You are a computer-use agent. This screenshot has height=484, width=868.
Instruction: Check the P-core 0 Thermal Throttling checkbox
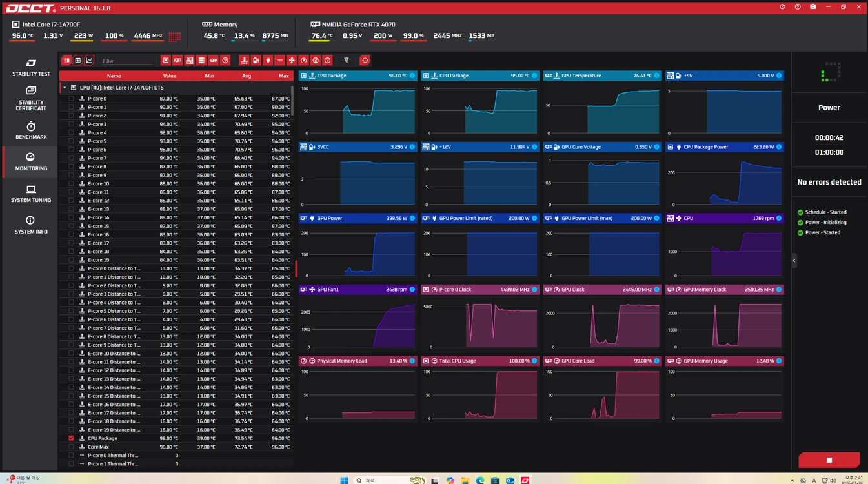coord(71,455)
